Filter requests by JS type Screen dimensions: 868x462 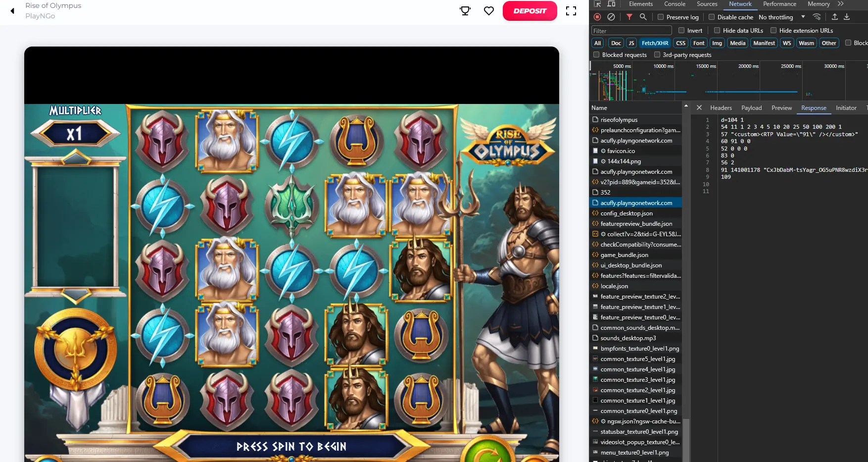[631, 43]
